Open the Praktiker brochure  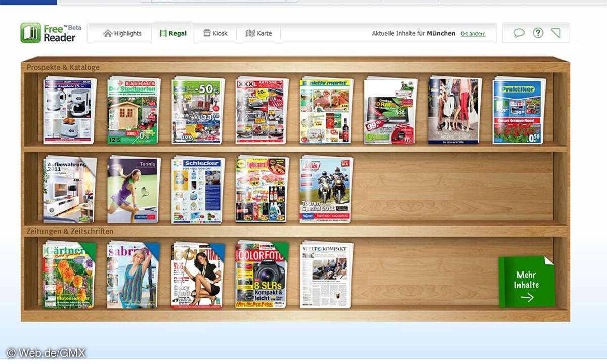tap(519, 110)
